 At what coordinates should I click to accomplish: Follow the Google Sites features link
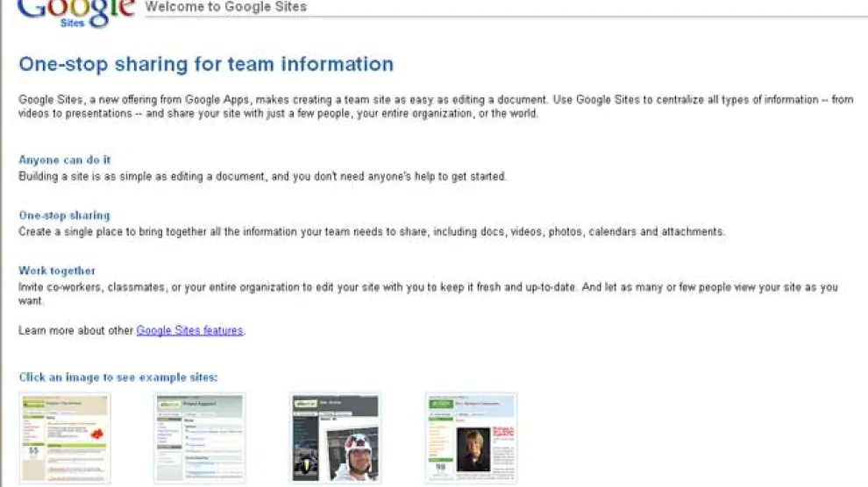tap(189, 331)
